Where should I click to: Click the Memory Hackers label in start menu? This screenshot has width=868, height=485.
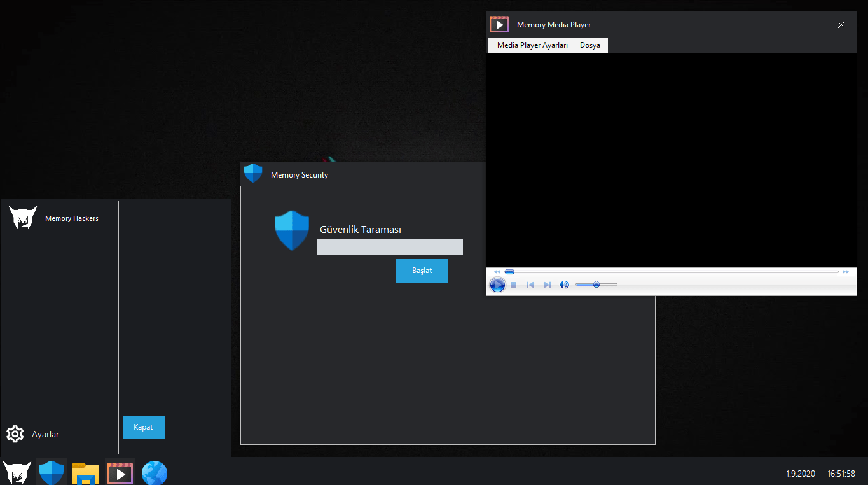(x=72, y=218)
